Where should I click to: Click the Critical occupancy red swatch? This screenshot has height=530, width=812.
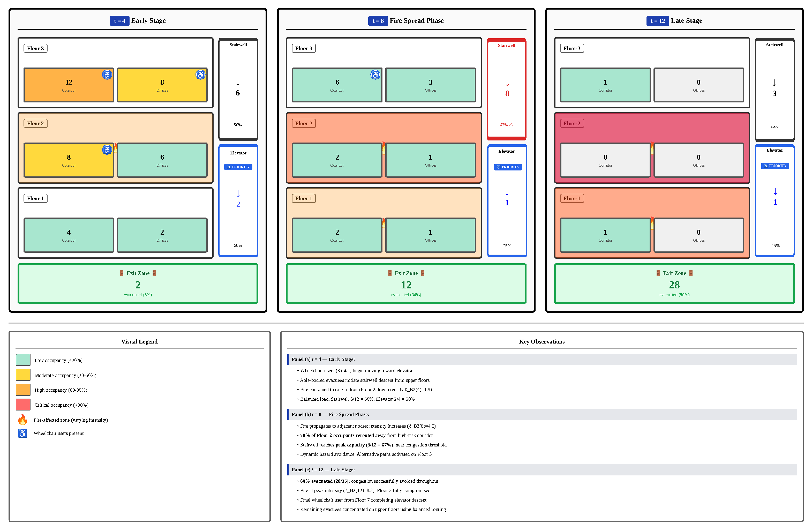pyautogui.click(x=23, y=405)
